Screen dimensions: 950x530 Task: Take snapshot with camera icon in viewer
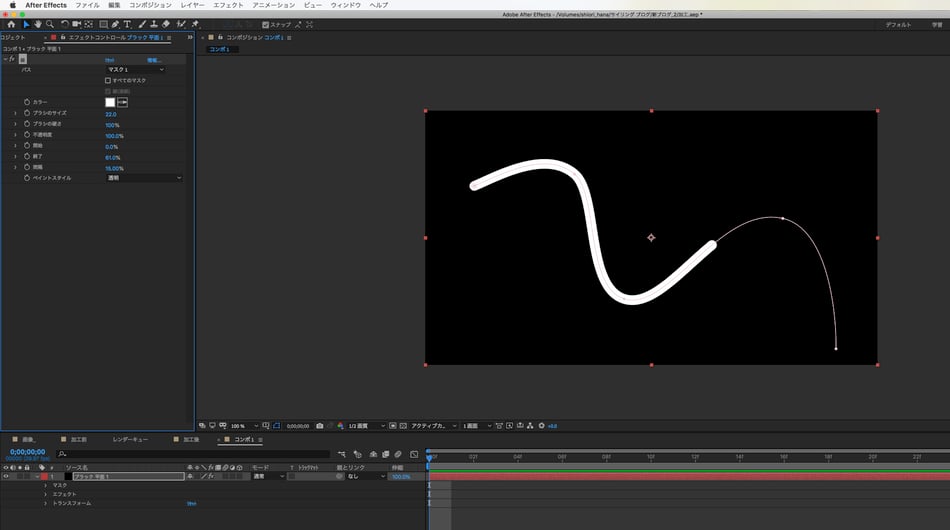319,425
